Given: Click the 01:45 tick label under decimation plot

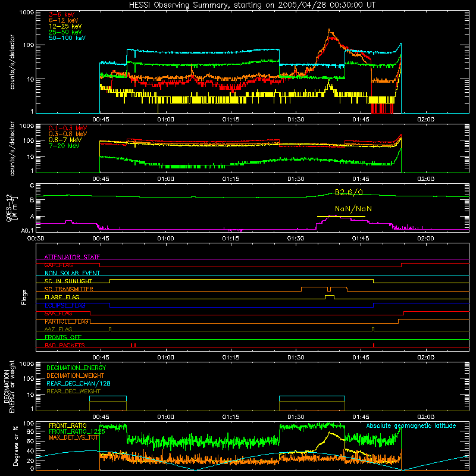Looking at the screenshot, I should click(x=361, y=417).
